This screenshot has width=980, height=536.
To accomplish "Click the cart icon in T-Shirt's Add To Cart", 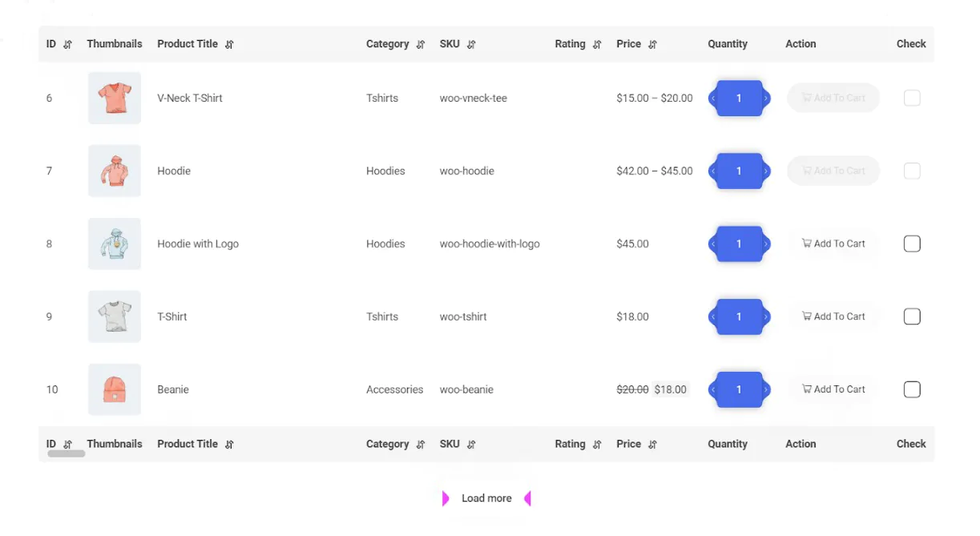I will click(x=806, y=316).
